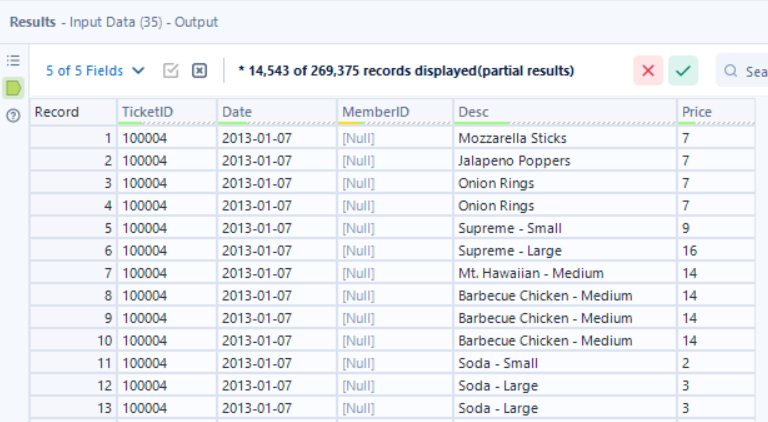Image resolution: width=768 pixels, height=422 pixels.
Task: Select the green output anchor icon
Action: [14, 88]
